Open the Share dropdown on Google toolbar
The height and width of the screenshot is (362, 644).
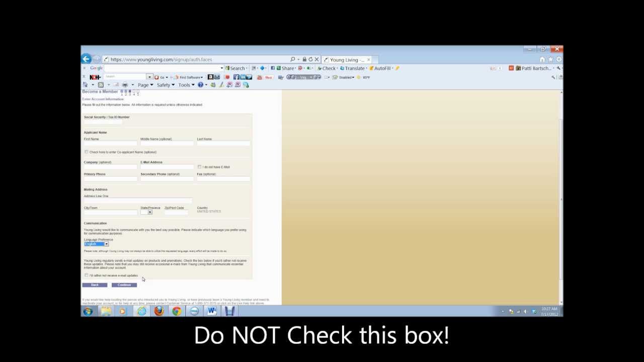tap(287, 68)
